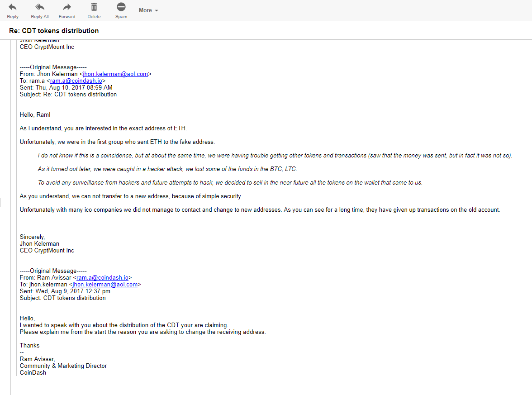The height and width of the screenshot is (395, 532).
Task: Click the sentence about exact address of ETH
Action: click(x=103, y=128)
